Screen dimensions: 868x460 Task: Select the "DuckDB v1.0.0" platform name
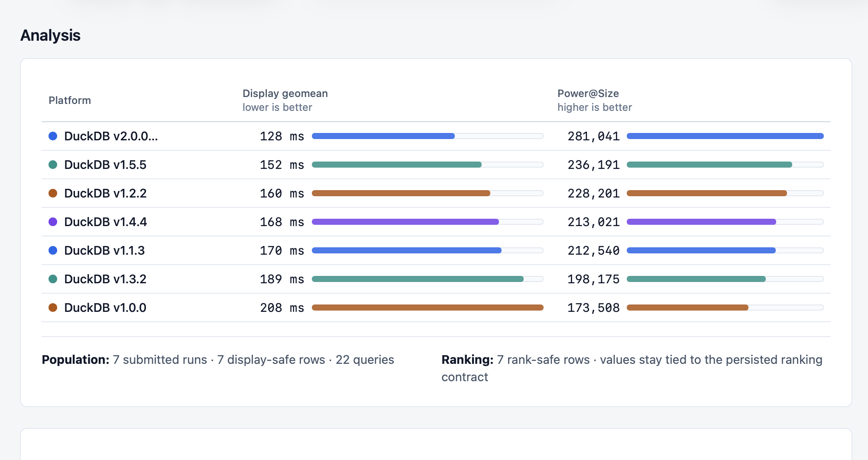[x=105, y=308]
